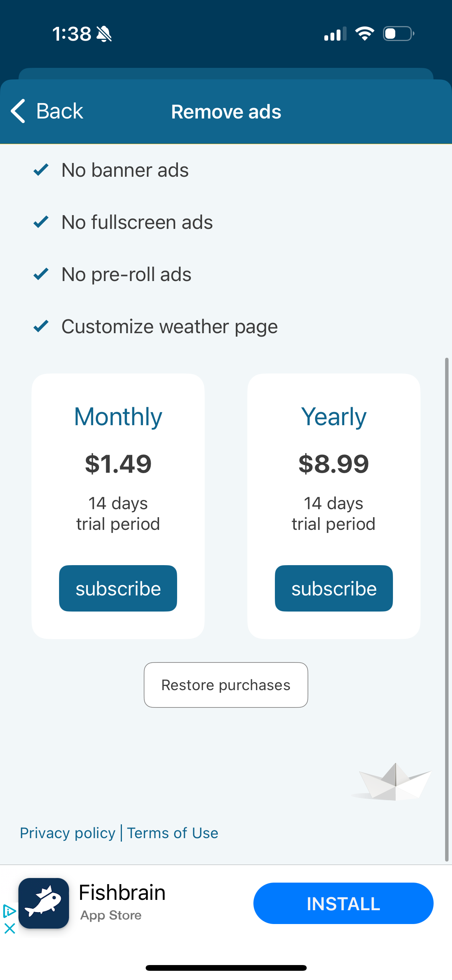Open the Privacy policy link
The height and width of the screenshot is (980, 452).
[67, 833]
